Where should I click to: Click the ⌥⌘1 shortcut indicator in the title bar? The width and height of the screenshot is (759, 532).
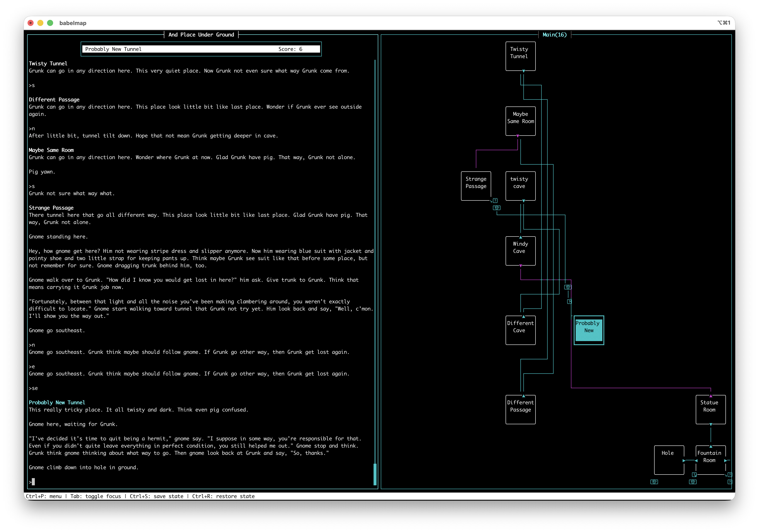(724, 22)
